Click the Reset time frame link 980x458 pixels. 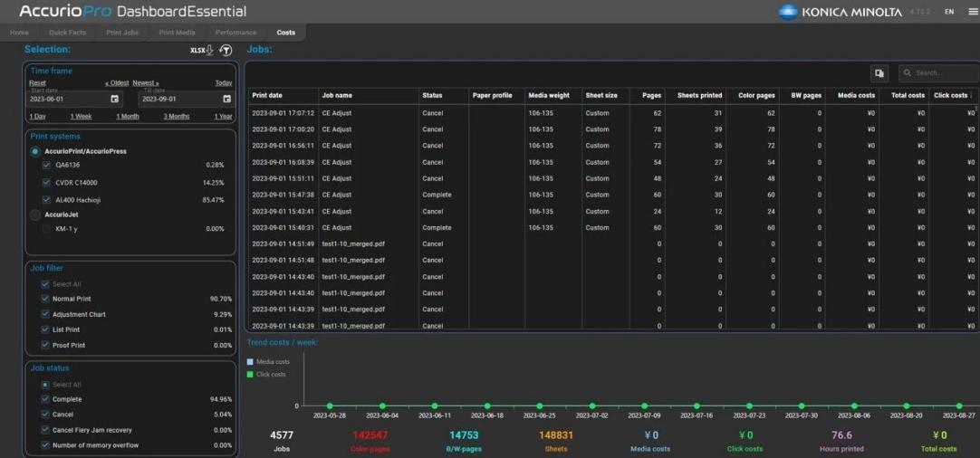(x=37, y=82)
